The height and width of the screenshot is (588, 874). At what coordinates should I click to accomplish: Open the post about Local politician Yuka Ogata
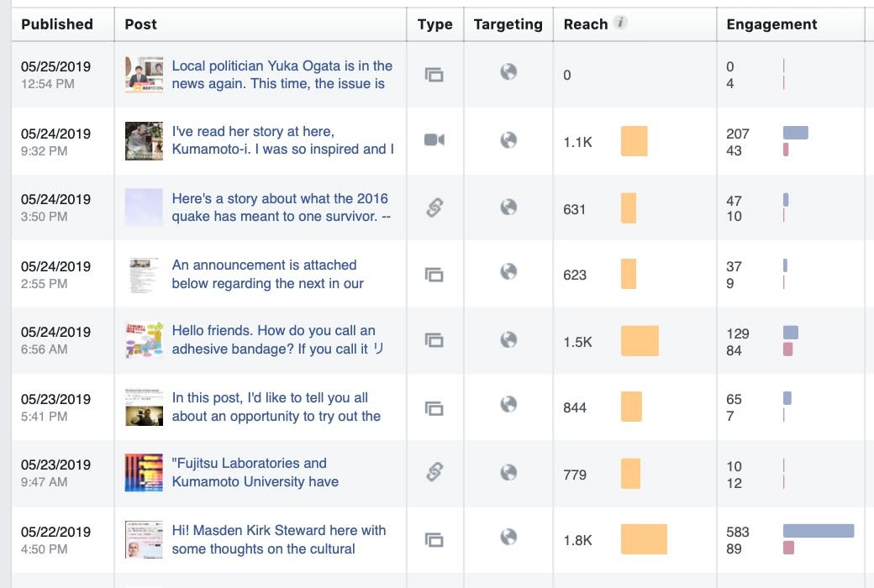point(282,75)
